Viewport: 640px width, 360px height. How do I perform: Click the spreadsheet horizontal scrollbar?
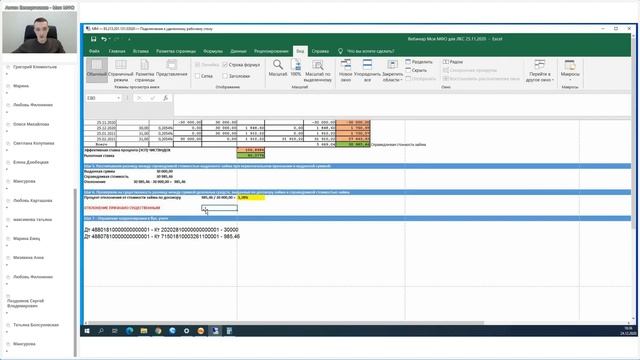coord(286,323)
